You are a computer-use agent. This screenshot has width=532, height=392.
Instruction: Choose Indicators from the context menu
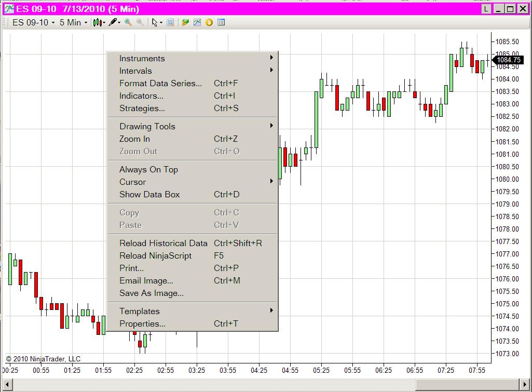tap(193, 96)
